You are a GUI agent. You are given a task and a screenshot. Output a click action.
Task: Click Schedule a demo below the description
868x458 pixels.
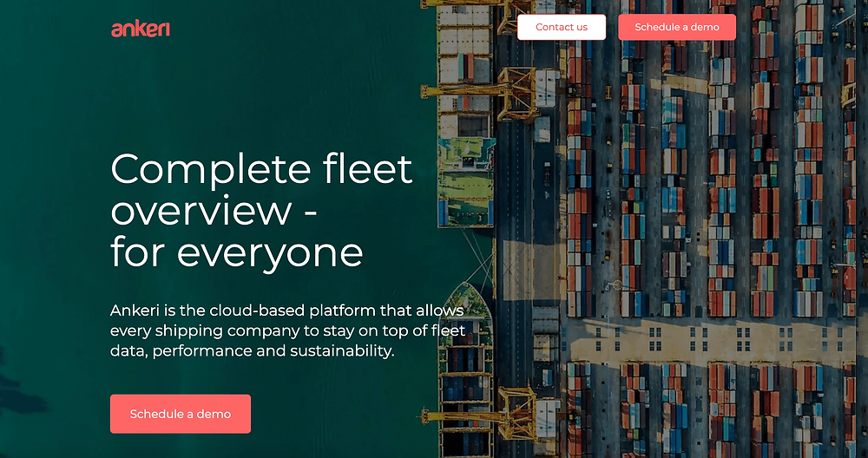pos(181,414)
